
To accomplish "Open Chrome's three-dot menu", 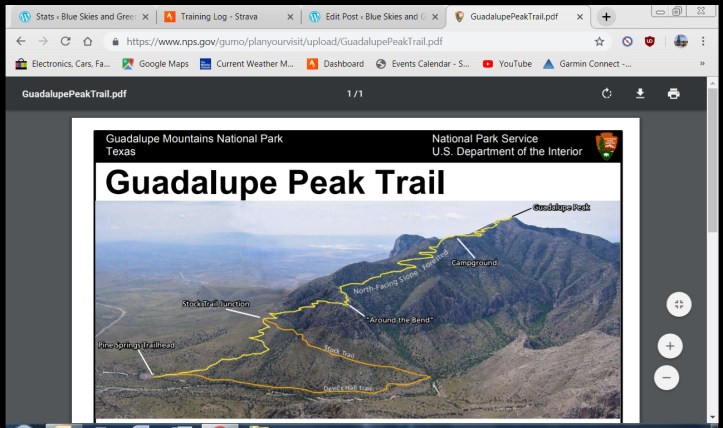I will (x=708, y=42).
